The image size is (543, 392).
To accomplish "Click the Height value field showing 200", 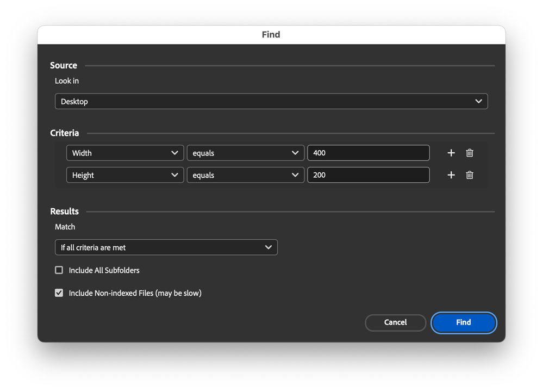I will point(368,175).
